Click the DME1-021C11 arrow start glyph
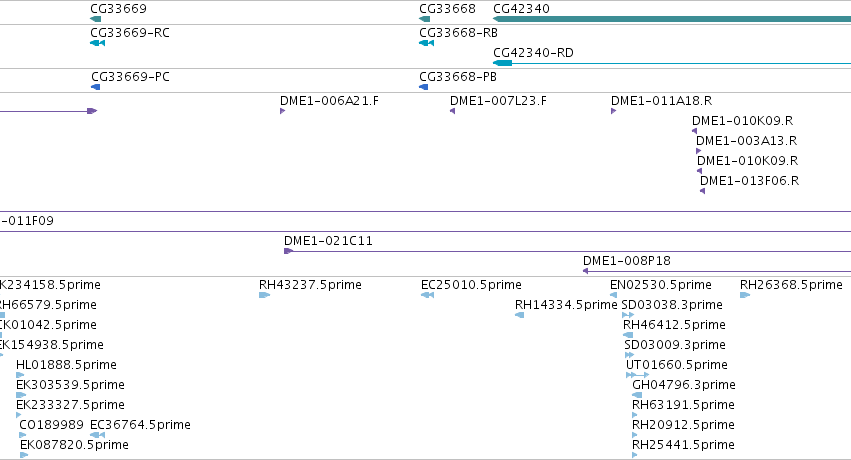 (x=289, y=251)
